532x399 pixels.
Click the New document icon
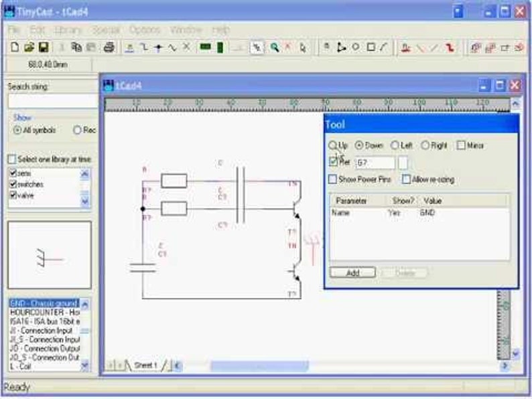click(15, 47)
